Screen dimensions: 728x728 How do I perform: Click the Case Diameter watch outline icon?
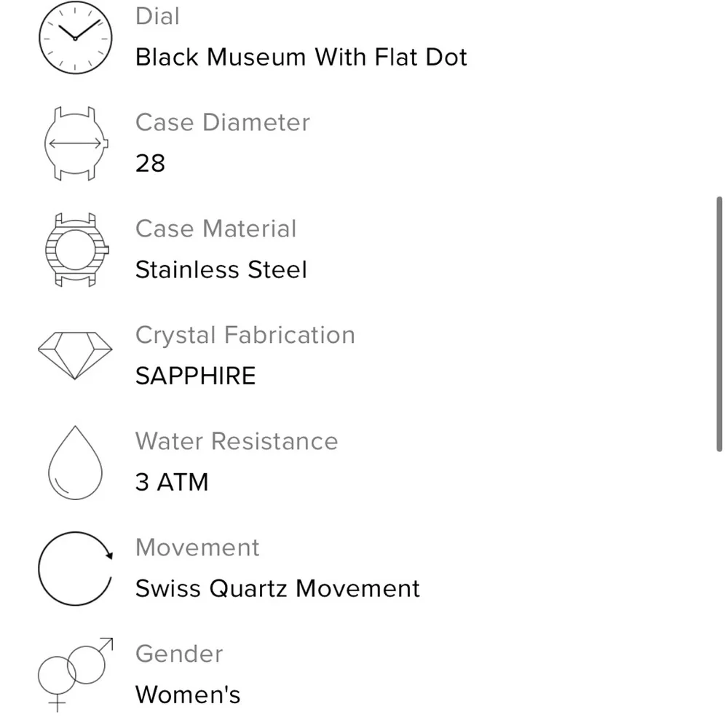76,143
